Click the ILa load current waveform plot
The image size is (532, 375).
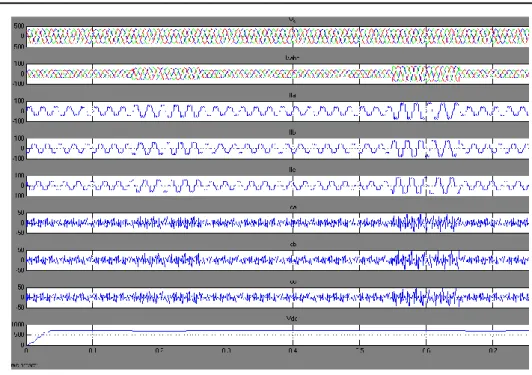(278, 111)
